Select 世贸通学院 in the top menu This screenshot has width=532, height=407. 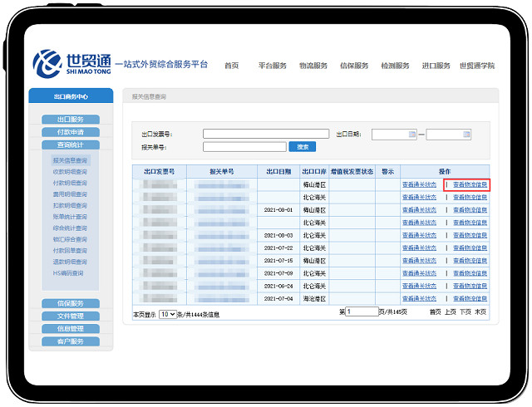click(477, 66)
